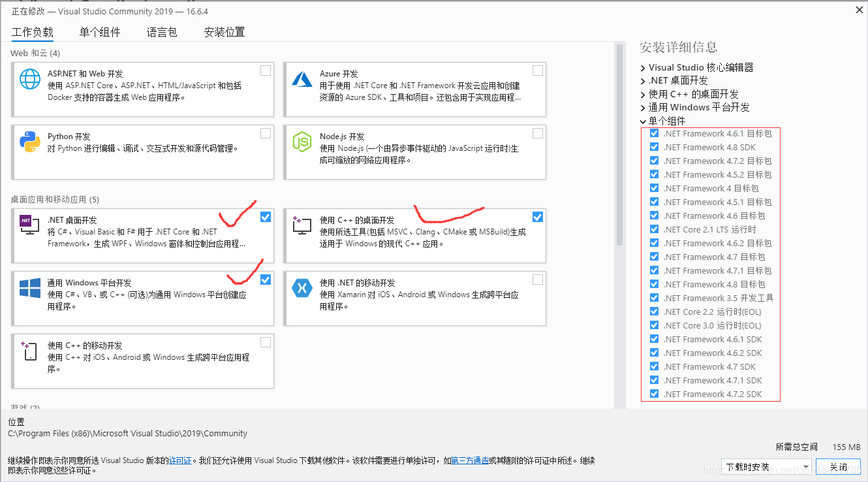
Task: Uncheck .NET Framework 4.5.2 目标包
Action: click(x=654, y=174)
